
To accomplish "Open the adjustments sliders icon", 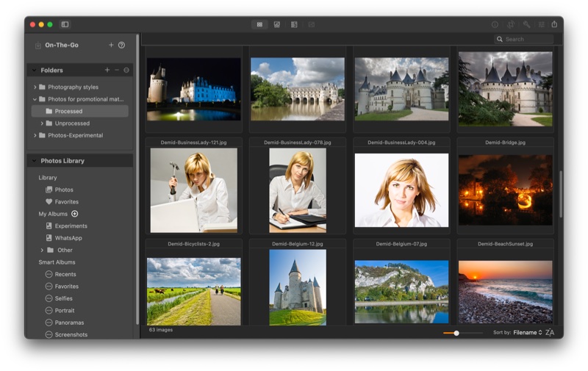I will (541, 24).
